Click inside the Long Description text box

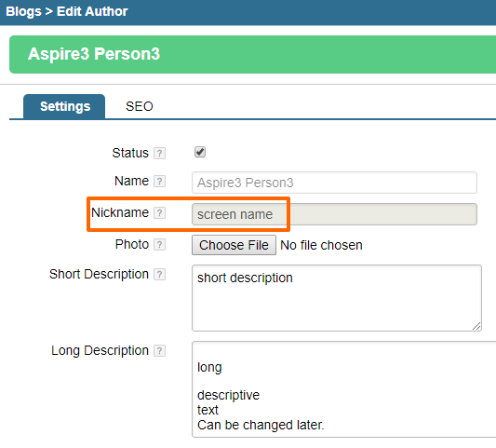[343, 389]
